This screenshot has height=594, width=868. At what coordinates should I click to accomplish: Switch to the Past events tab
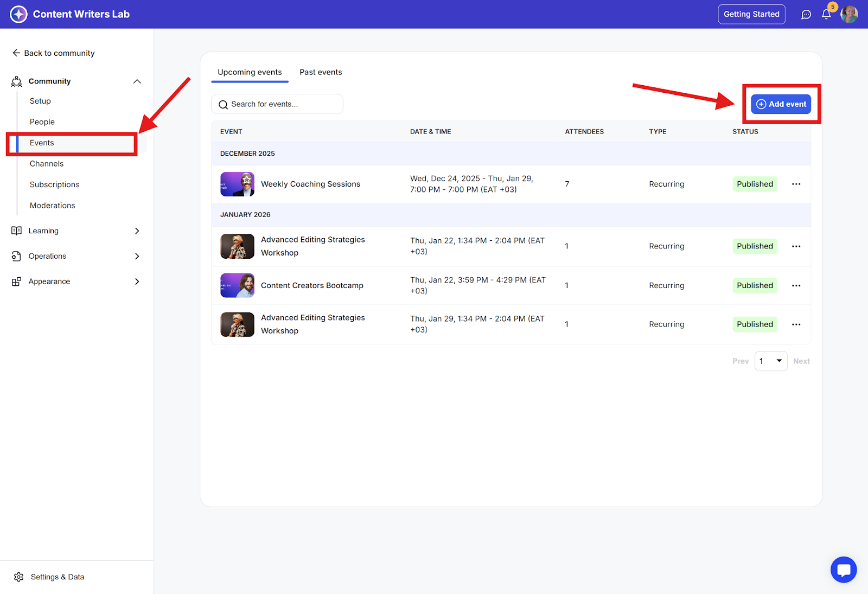pos(321,72)
